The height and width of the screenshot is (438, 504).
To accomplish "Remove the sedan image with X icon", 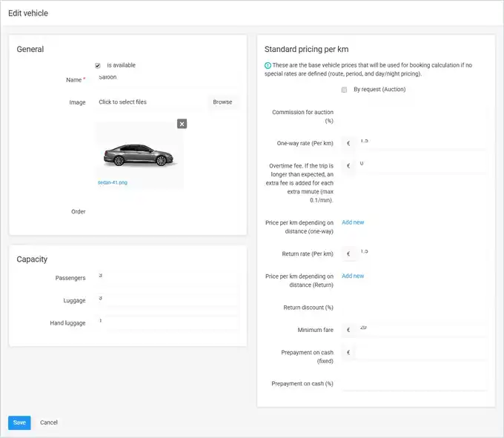I will coord(182,124).
